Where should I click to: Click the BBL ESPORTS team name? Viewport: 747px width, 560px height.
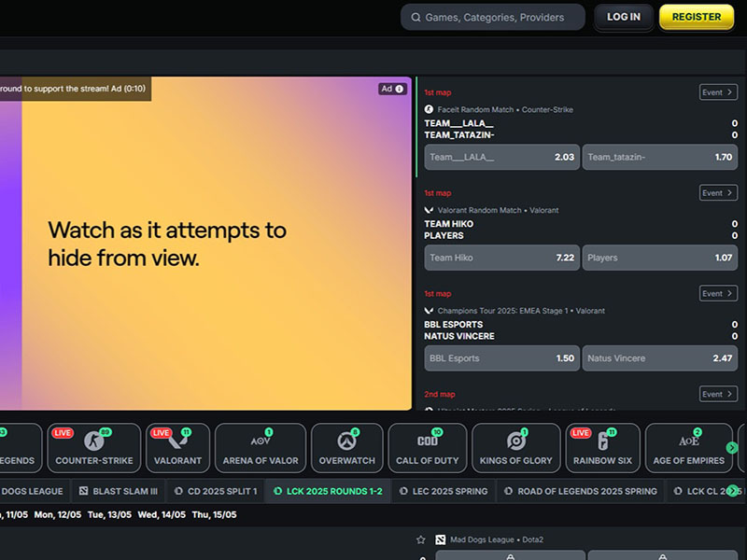tap(454, 324)
